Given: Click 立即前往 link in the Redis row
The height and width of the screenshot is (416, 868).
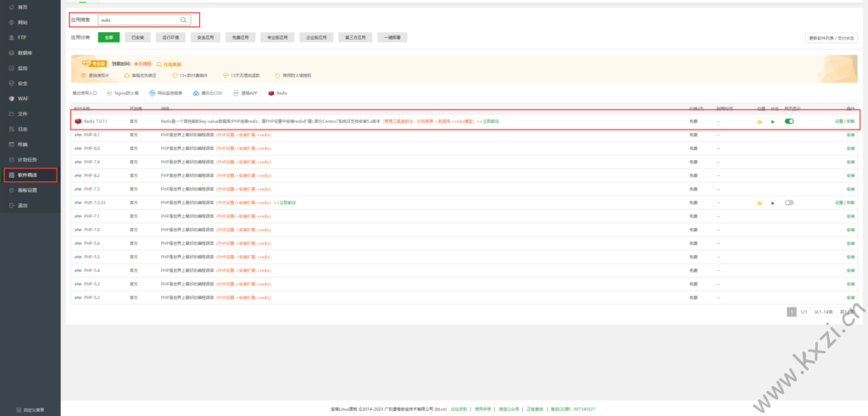Looking at the screenshot, I should 488,121.
